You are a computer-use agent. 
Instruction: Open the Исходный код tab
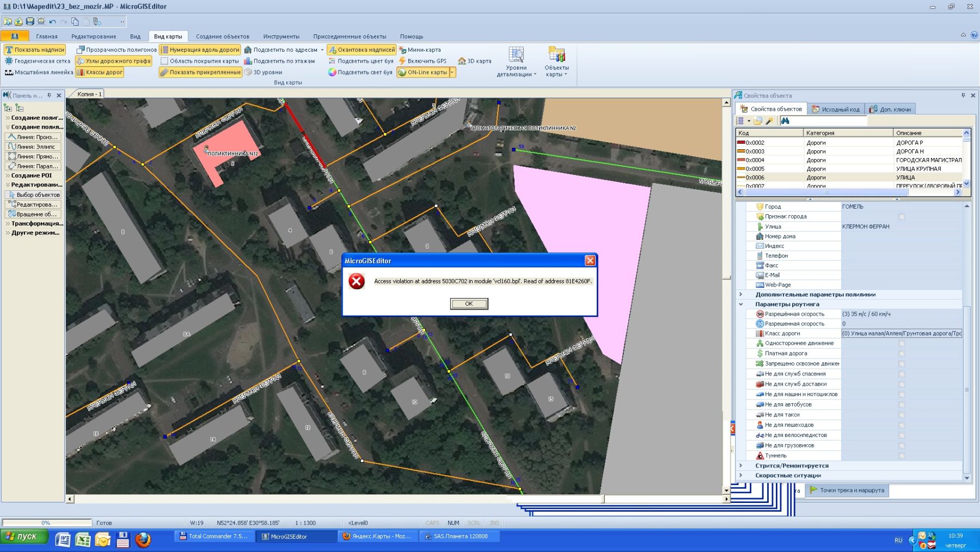pyautogui.click(x=836, y=110)
